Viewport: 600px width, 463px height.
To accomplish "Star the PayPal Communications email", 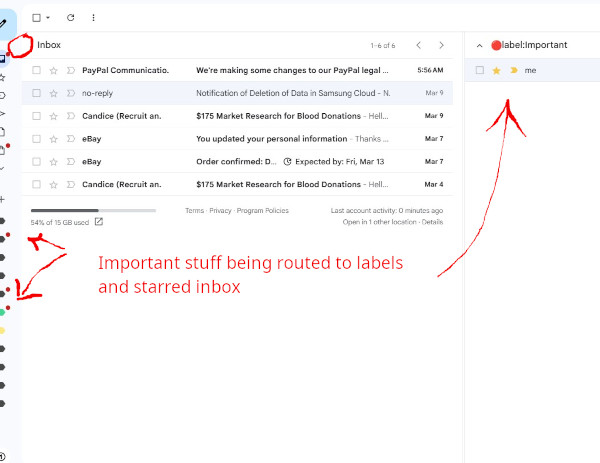I will coord(54,71).
